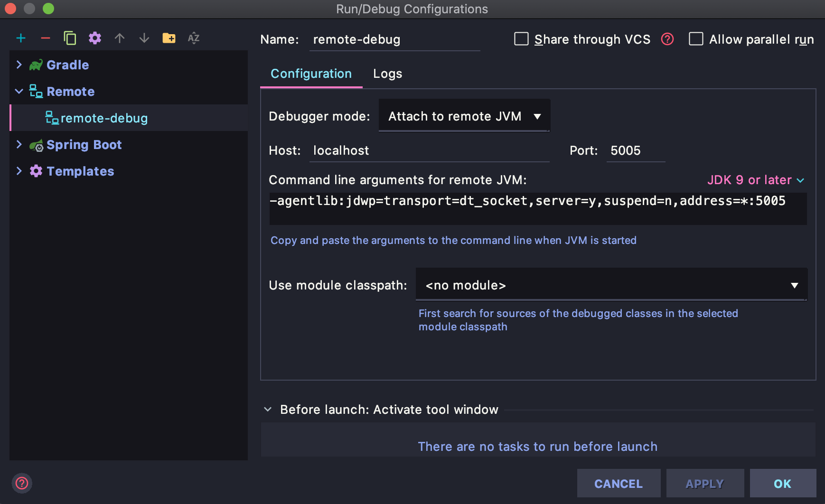Confirm changes with OK
Screen dimensions: 825x504
point(782,483)
